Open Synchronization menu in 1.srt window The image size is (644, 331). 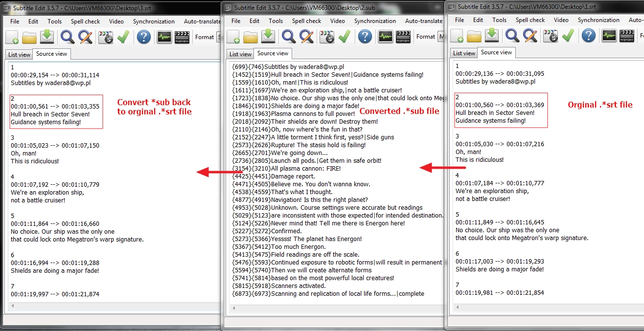598,20
